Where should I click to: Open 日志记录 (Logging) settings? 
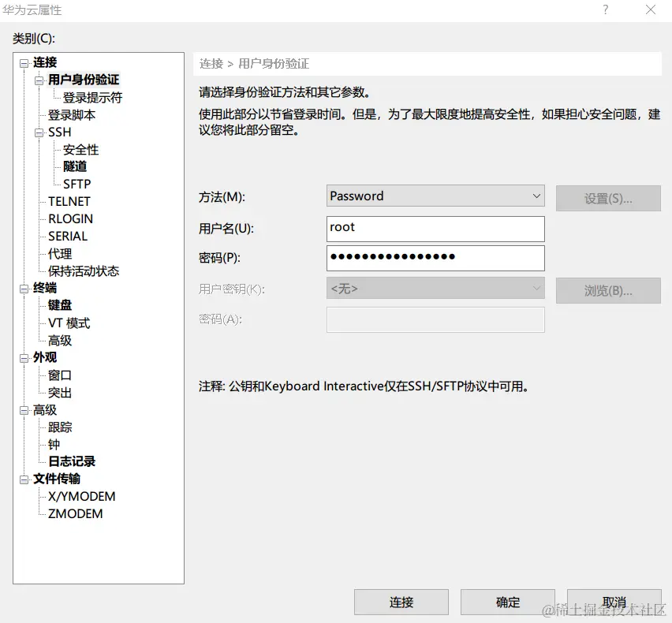73,461
